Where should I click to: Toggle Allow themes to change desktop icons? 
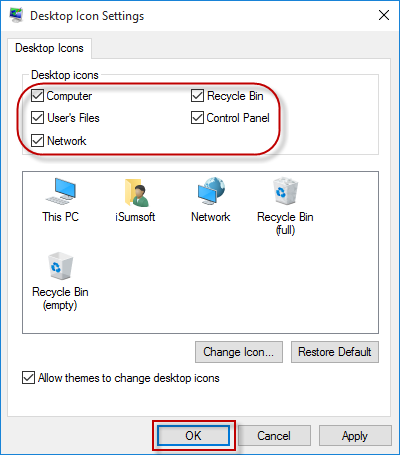click(x=28, y=378)
